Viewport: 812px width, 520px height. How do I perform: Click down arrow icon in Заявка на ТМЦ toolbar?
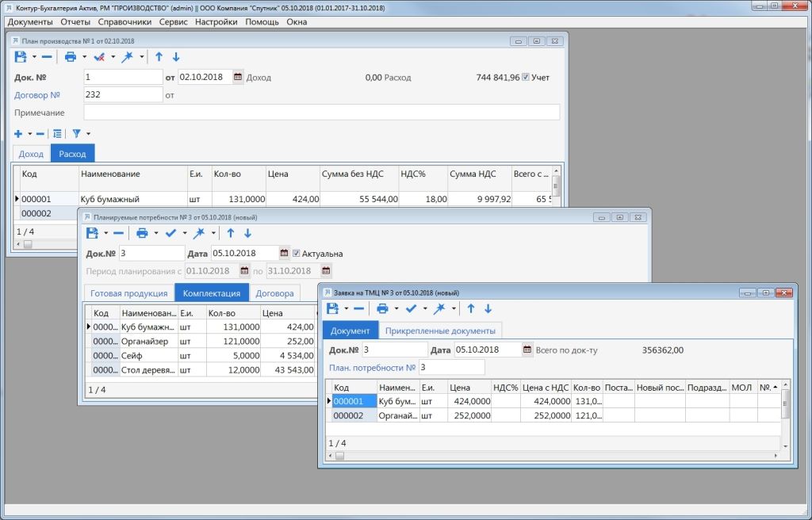[x=488, y=308]
